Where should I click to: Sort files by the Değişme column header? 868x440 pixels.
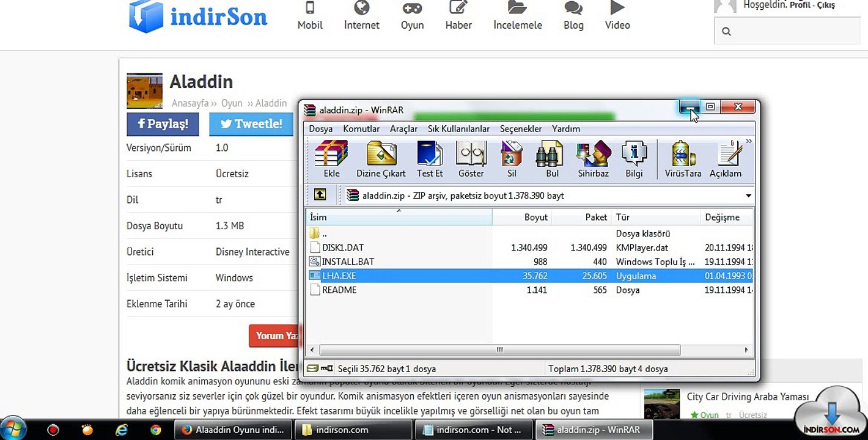point(727,217)
